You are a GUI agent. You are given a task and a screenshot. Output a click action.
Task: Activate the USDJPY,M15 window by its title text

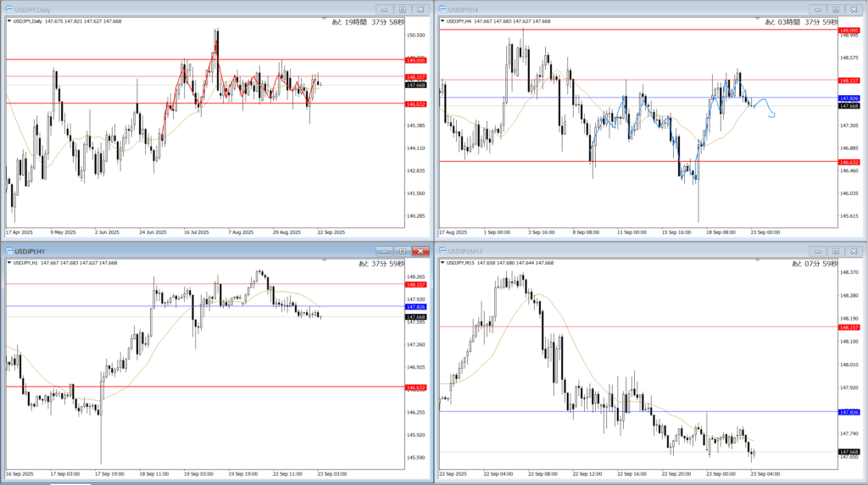pyautogui.click(x=466, y=251)
